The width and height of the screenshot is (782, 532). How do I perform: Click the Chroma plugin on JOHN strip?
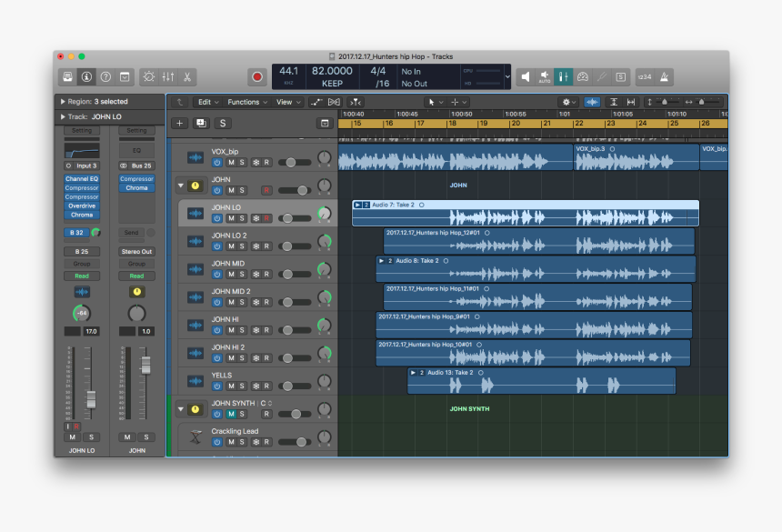[136, 188]
